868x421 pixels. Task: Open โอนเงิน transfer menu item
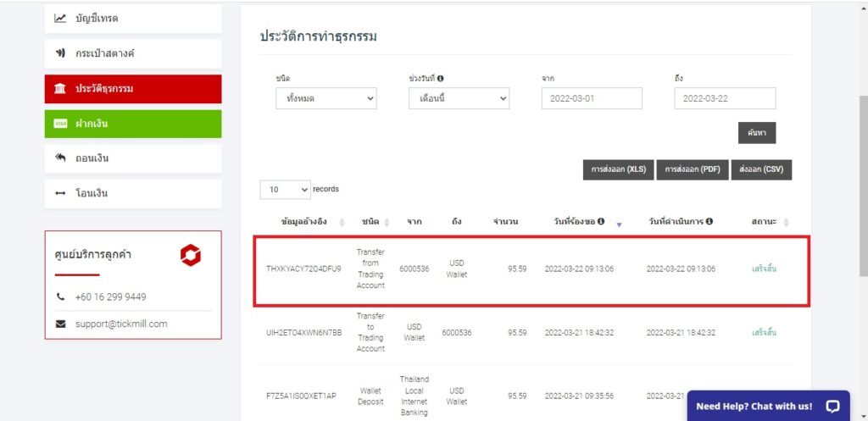[x=133, y=193]
